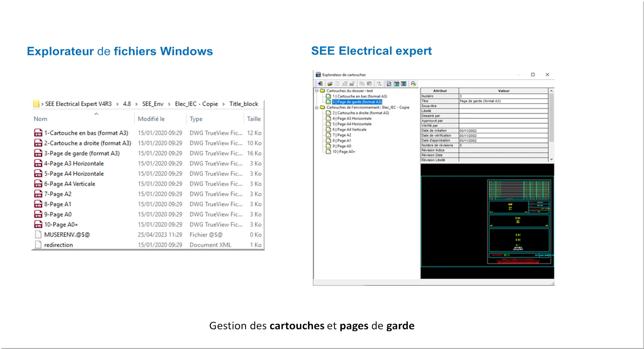Click the DWG icon of '4-Page A3 Horizontale'

(38, 164)
